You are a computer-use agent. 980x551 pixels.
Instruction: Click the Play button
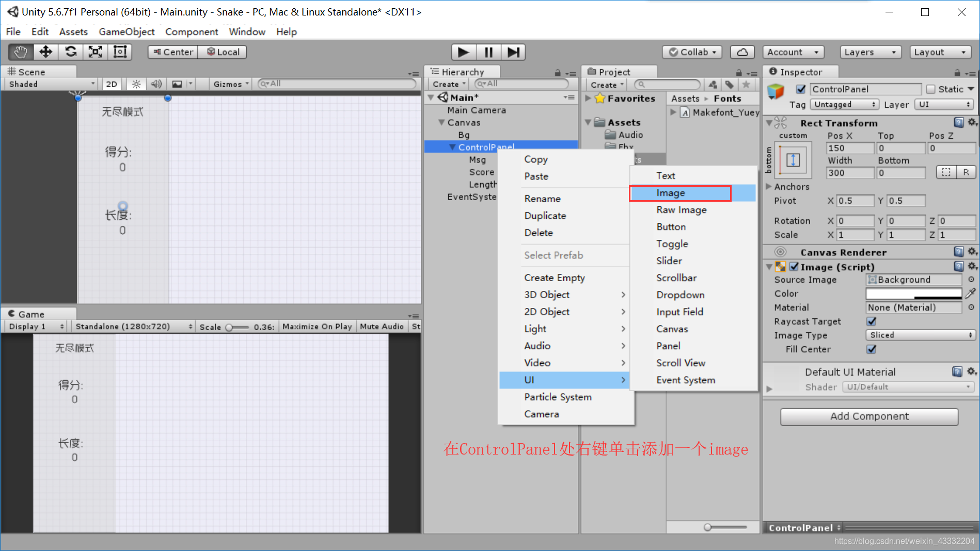pyautogui.click(x=464, y=52)
